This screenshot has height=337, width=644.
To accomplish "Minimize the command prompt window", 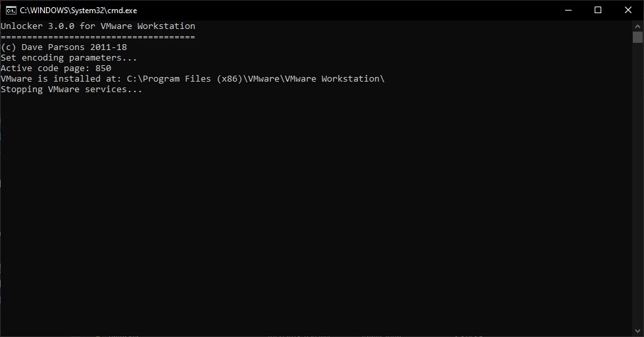I will [x=568, y=10].
